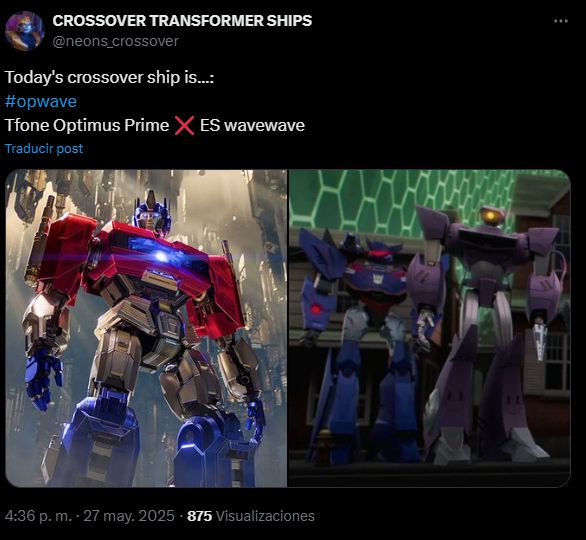Image resolution: width=586 pixels, height=540 pixels.
Task: Click Optimus Prime's glowing chest light
Action: pos(161,256)
